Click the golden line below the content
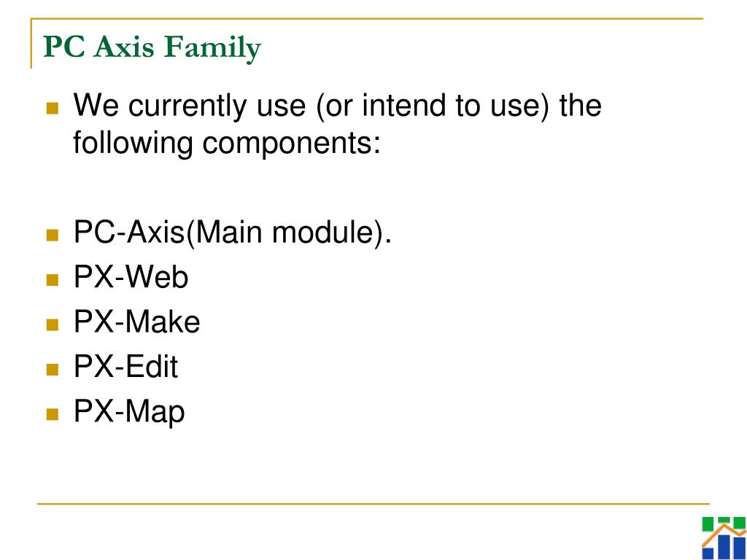 (373, 503)
